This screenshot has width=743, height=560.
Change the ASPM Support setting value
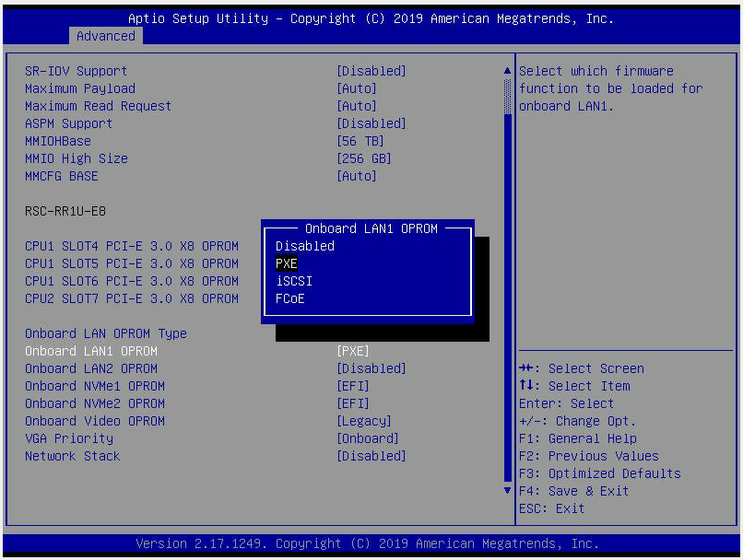click(371, 123)
